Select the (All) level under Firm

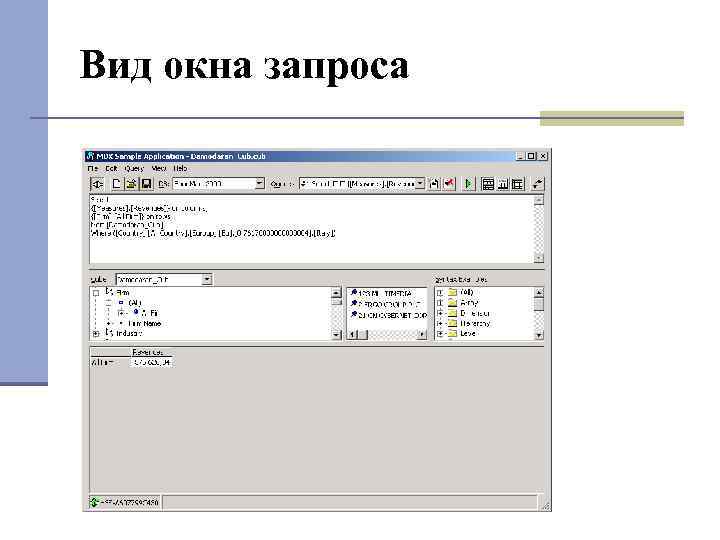click(134, 303)
